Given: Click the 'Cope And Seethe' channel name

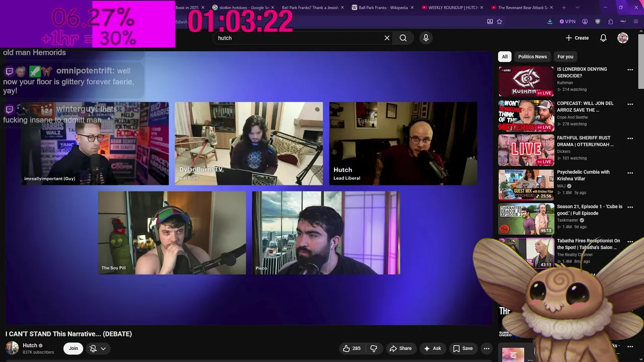Looking at the screenshot, I should pyautogui.click(x=573, y=117).
